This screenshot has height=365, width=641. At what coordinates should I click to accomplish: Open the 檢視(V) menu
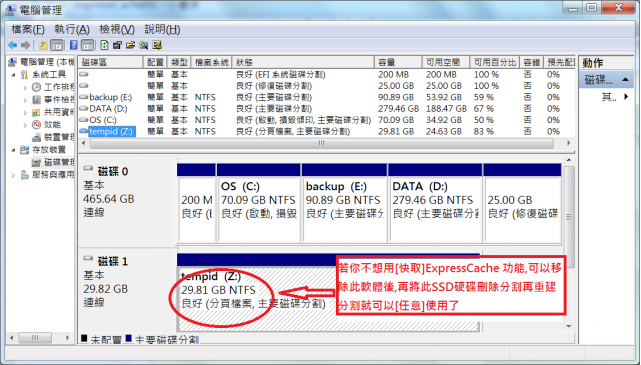click(x=117, y=29)
